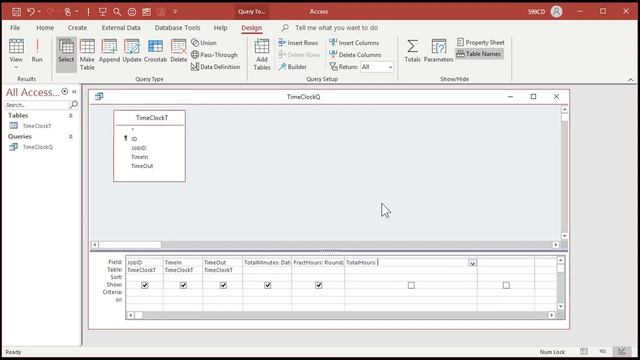
Task: Click the TotalMinutes field cell in grid
Action: coord(267,262)
